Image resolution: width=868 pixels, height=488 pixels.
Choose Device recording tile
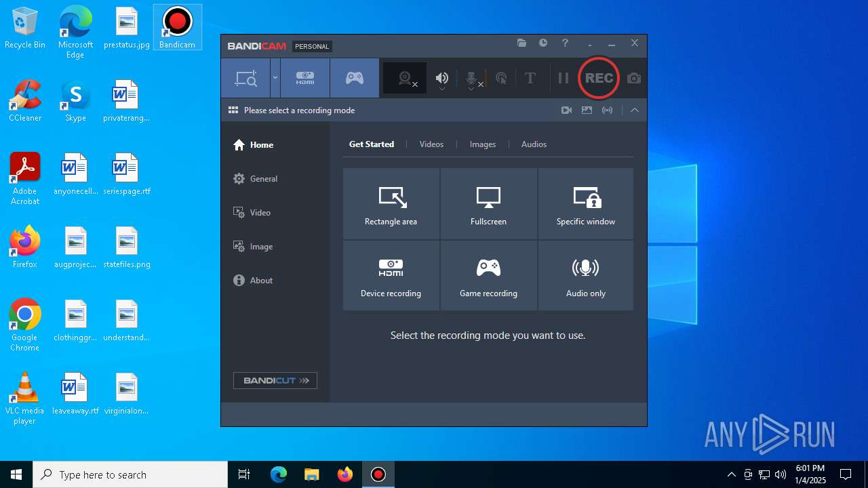[391, 276]
